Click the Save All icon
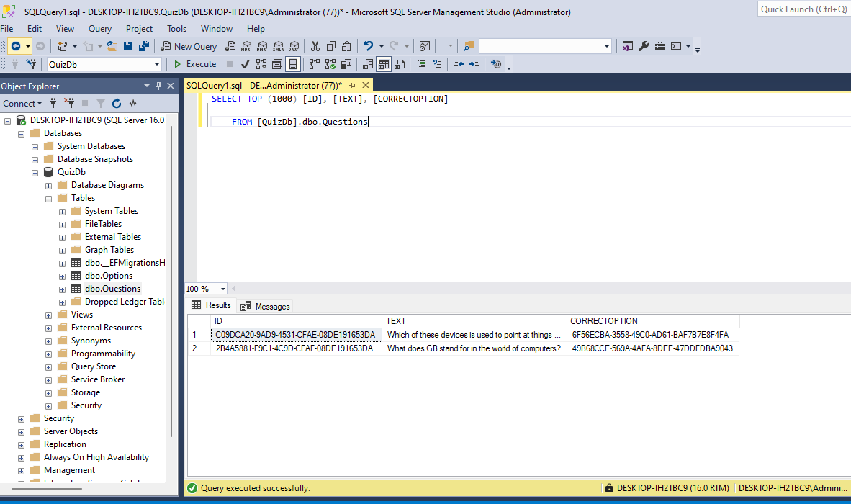This screenshot has width=851, height=504. (144, 46)
